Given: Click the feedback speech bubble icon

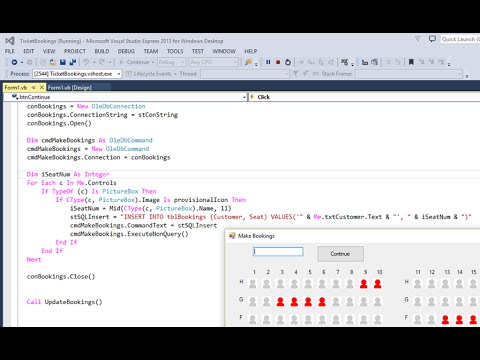Looking at the screenshot, I should [432, 39].
